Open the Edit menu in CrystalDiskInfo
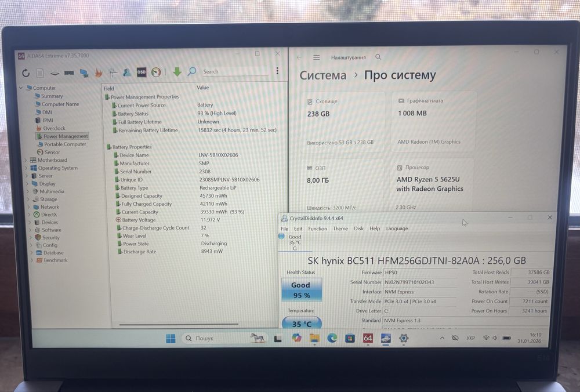 [x=298, y=228]
